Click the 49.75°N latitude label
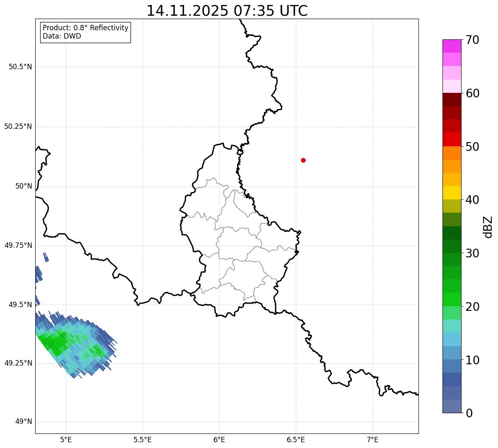 pos(18,245)
